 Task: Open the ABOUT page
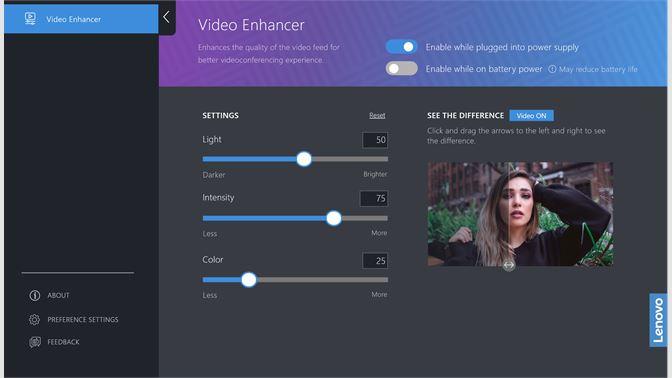[x=58, y=295]
